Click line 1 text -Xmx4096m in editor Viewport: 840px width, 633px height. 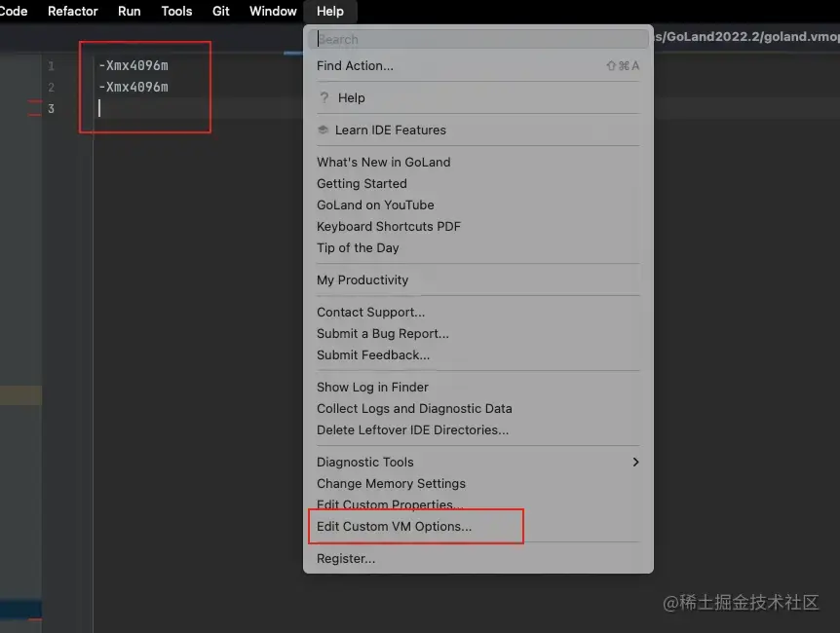click(x=134, y=65)
